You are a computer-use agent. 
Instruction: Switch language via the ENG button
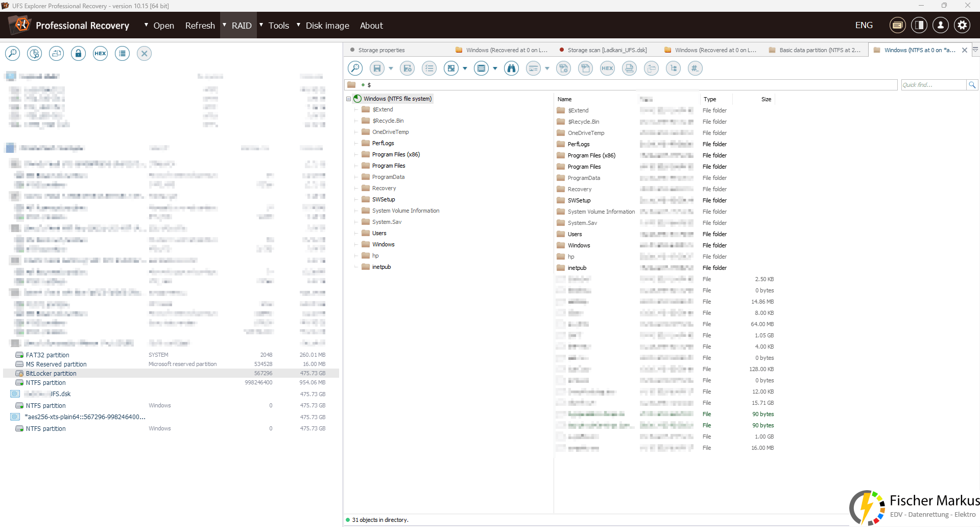click(864, 26)
